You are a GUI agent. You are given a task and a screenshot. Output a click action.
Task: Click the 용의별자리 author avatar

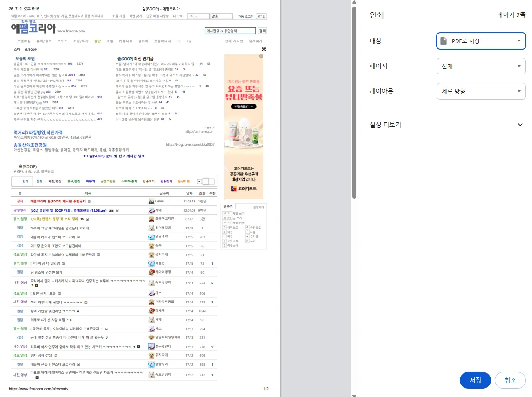151,228
